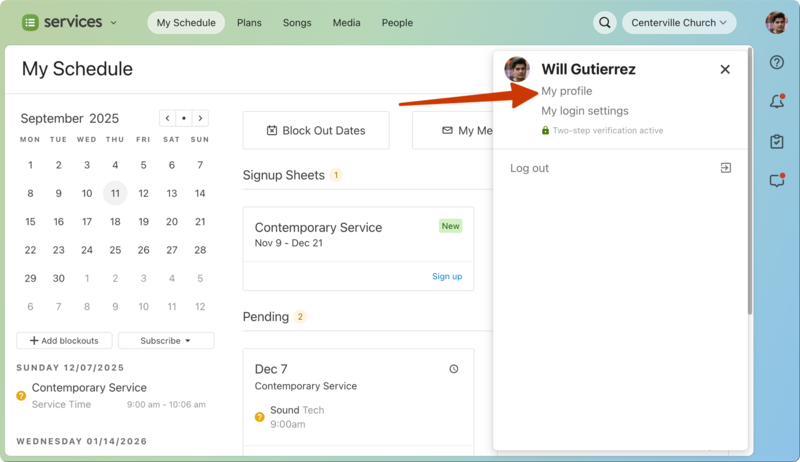This screenshot has height=462, width=800.
Task: Open the Centerville Church organization dropdown
Action: (x=679, y=23)
